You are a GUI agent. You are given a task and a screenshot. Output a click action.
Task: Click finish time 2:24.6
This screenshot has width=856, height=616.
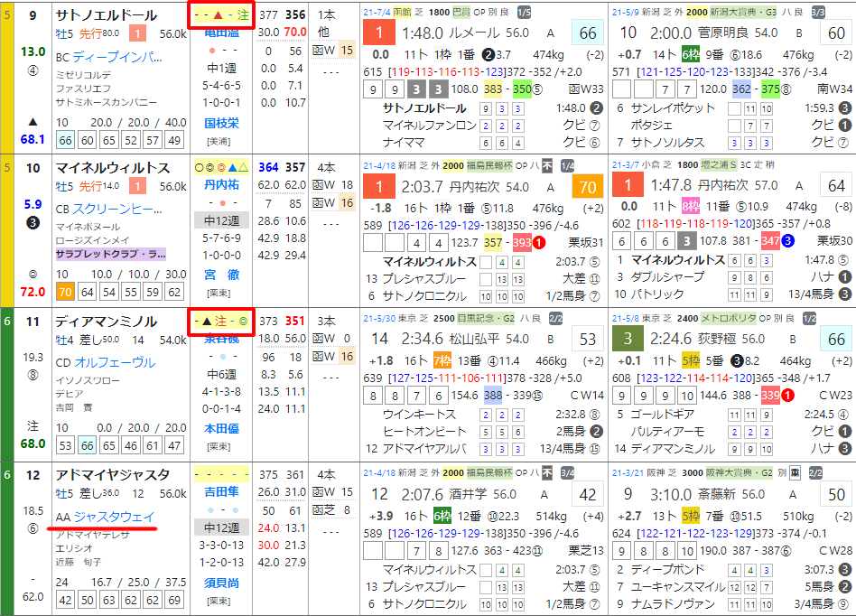671,339
